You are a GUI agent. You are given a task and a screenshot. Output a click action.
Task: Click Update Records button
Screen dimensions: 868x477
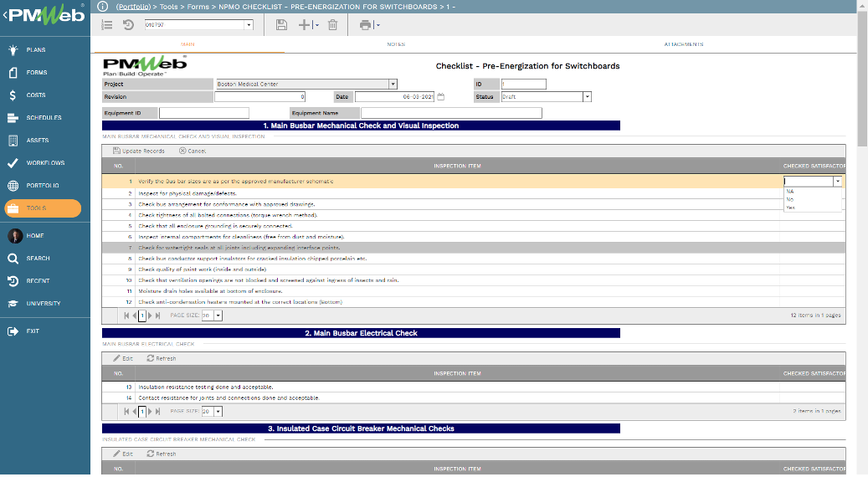[139, 151]
